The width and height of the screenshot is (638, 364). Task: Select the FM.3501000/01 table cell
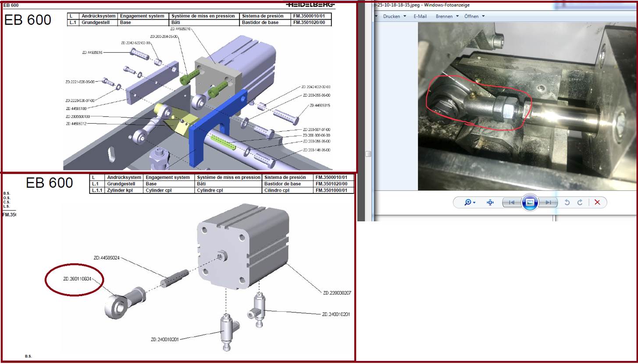(334, 190)
